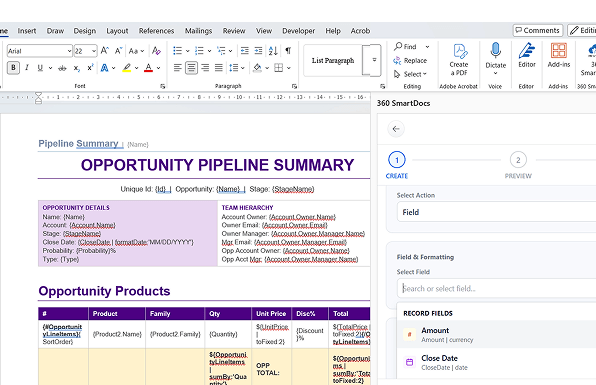
Task: Clear all formatting icon
Action: pos(156,51)
